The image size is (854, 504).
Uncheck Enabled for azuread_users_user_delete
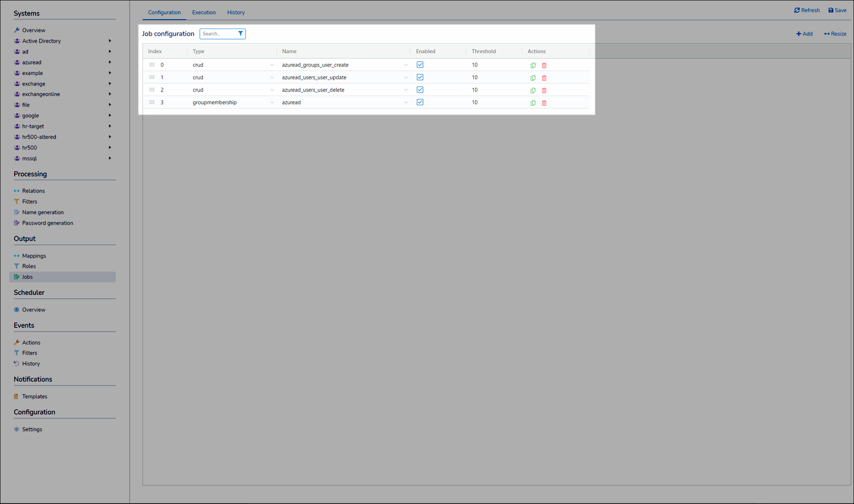[x=420, y=90]
